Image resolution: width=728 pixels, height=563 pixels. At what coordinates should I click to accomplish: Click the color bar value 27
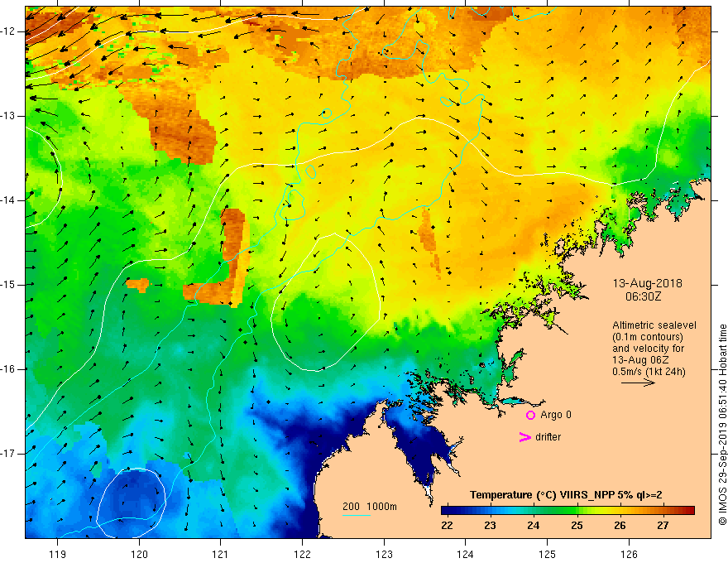(x=663, y=526)
